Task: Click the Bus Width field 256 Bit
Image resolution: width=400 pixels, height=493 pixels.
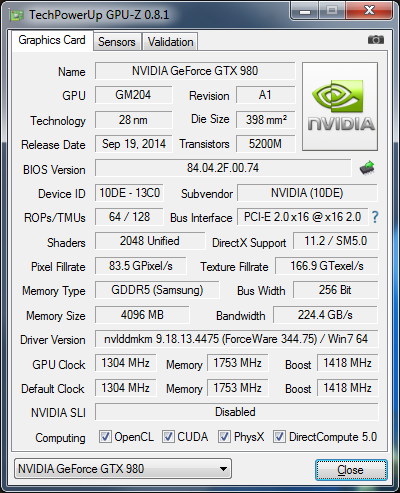Action: click(x=335, y=290)
